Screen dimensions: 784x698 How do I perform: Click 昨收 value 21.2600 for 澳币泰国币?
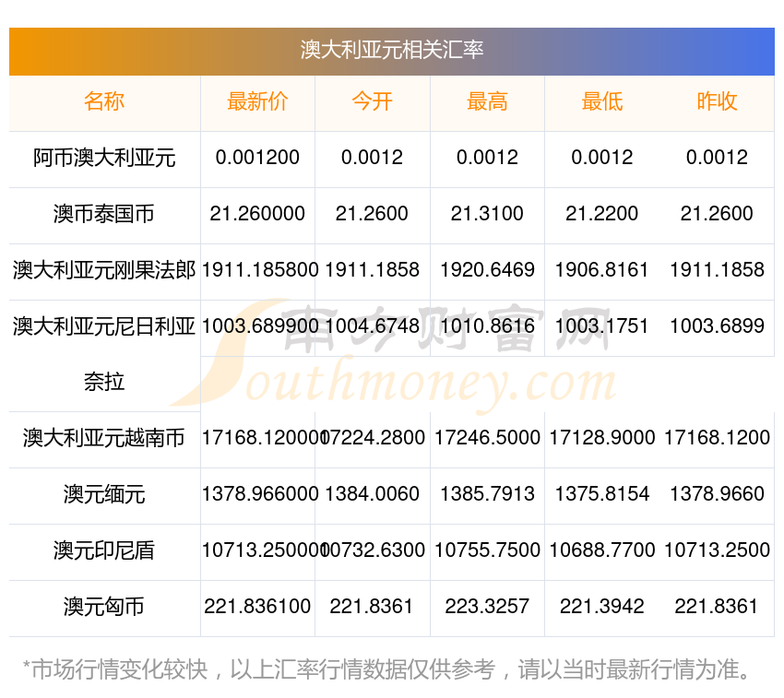717,214
